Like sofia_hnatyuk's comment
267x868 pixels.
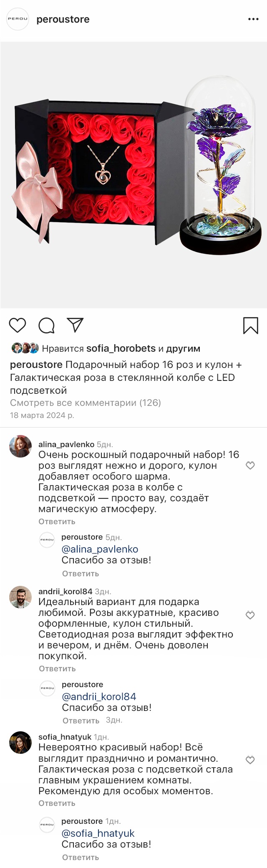click(250, 760)
